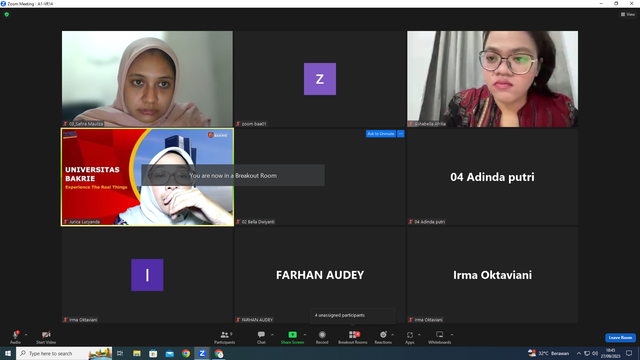Screen dimensions: 640x360
Task: Show hidden system tray icons
Action: (578, 353)
